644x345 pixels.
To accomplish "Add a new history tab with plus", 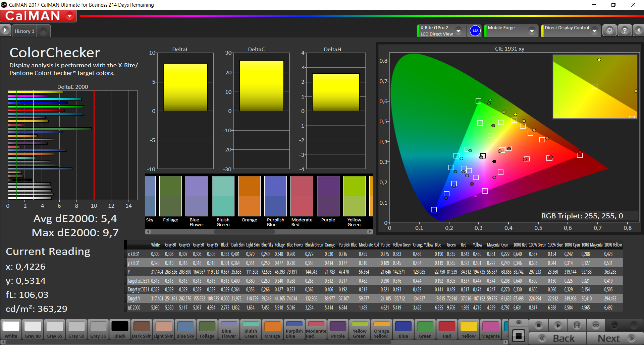I will tap(43, 31).
